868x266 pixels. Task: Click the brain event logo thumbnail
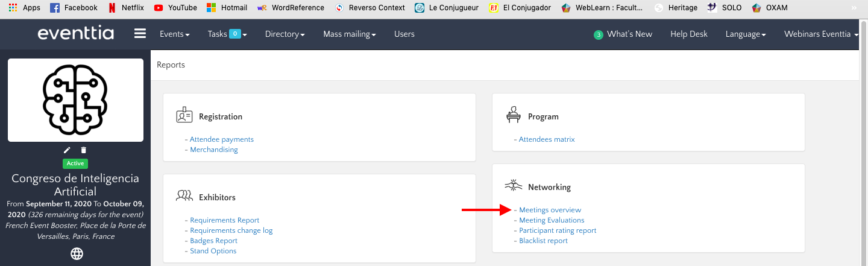(x=75, y=100)
